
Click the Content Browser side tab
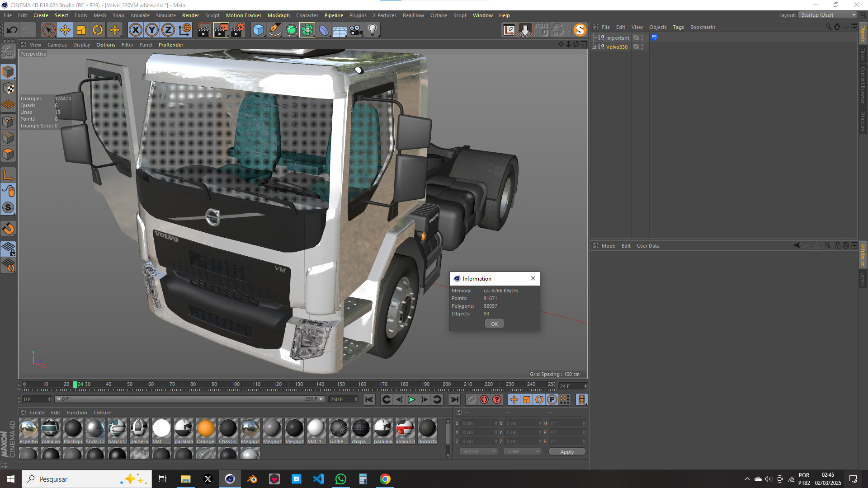(863, 85)
